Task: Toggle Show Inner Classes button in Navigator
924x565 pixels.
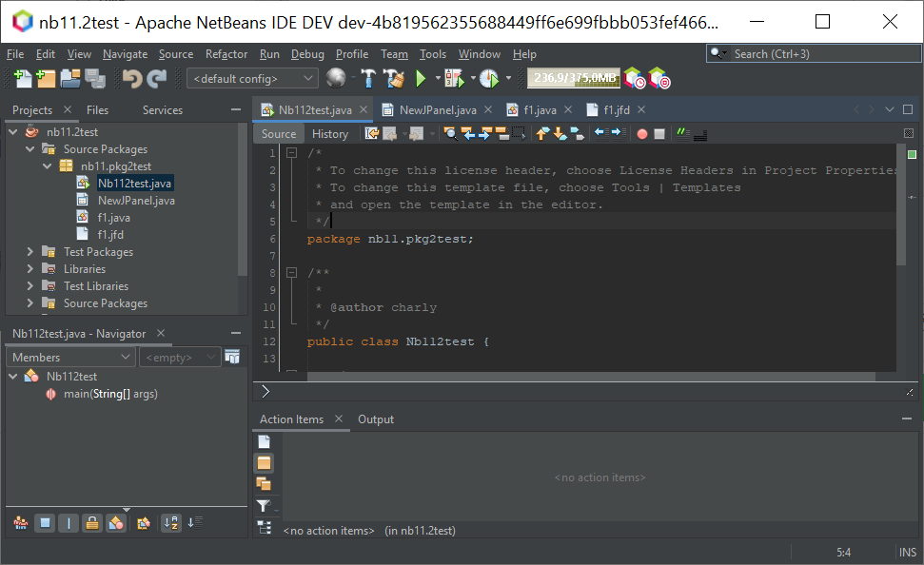Action: (116, 522)
